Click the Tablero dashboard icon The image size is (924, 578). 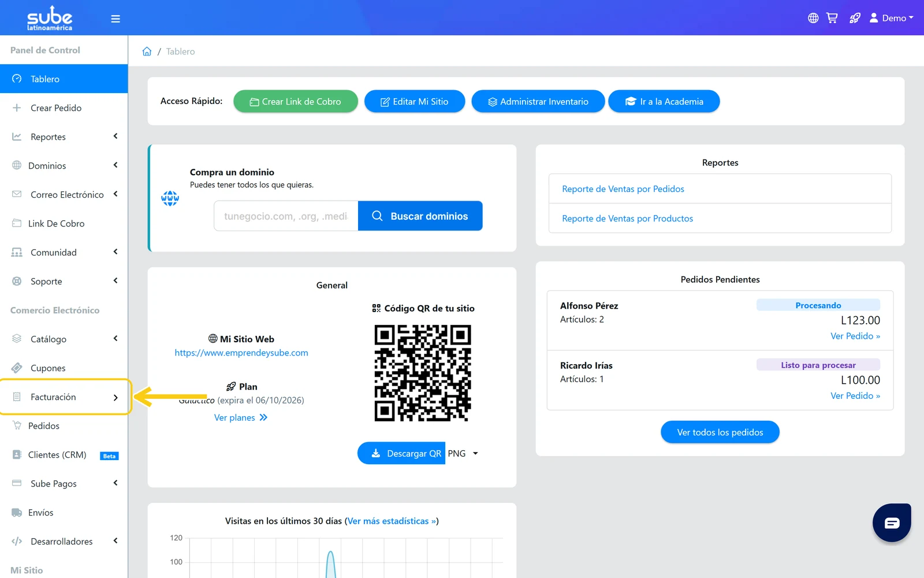17,79
